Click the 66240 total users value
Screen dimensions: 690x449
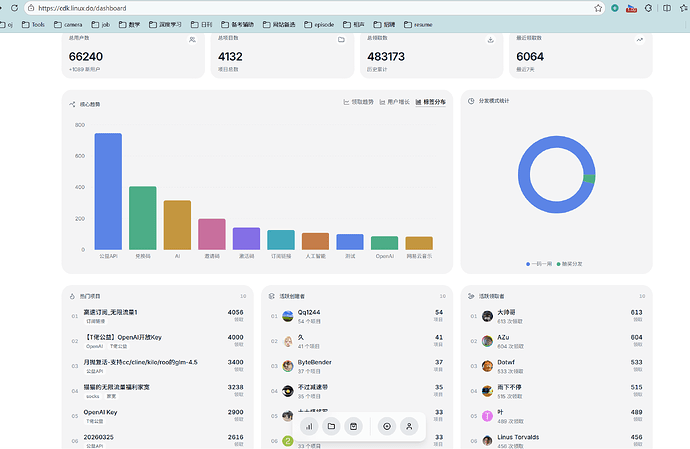click(86, 56)
